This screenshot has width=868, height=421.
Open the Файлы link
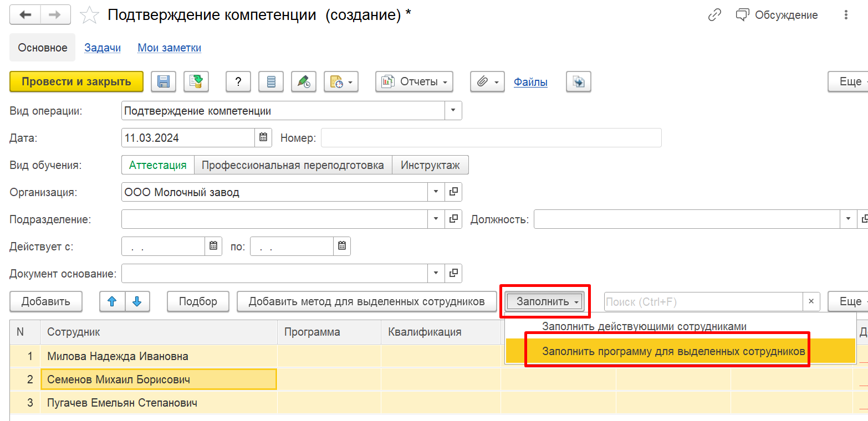tap(530, 82)
